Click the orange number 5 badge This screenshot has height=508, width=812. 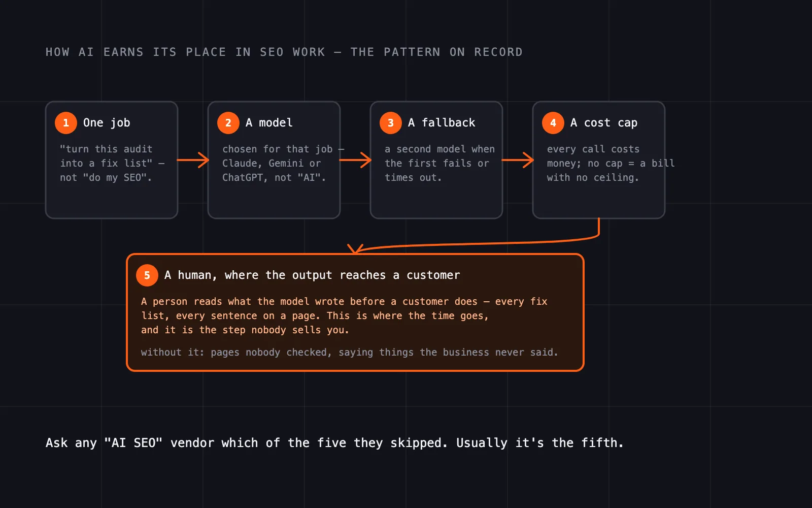[x=147, y=275]
